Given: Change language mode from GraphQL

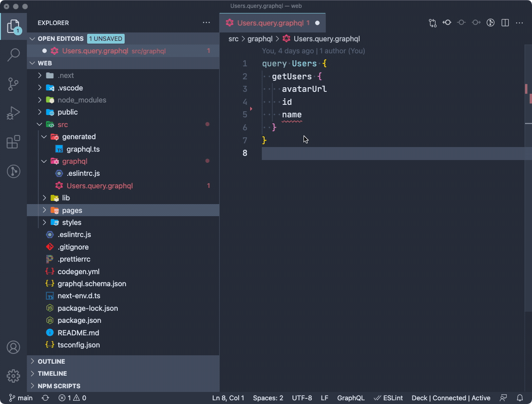Looking at the screenshot, I should click(351, 398).
